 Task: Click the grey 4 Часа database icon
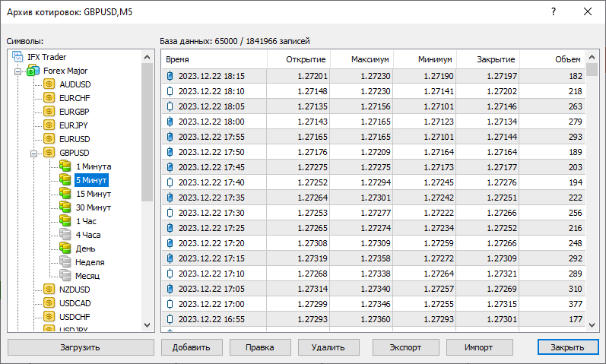pyautogui.click(x=65, y=235)
